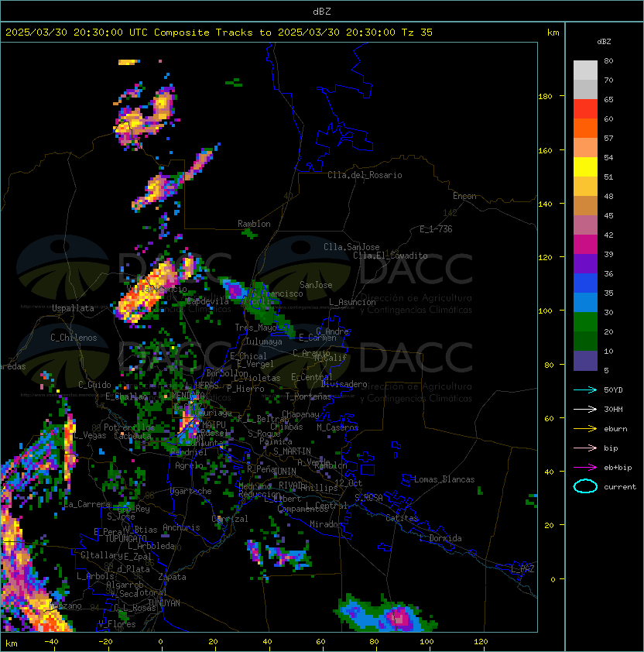Click the 'dBZ' title at top
Viewport: 644px width, 652px height.
pos(322,12)
